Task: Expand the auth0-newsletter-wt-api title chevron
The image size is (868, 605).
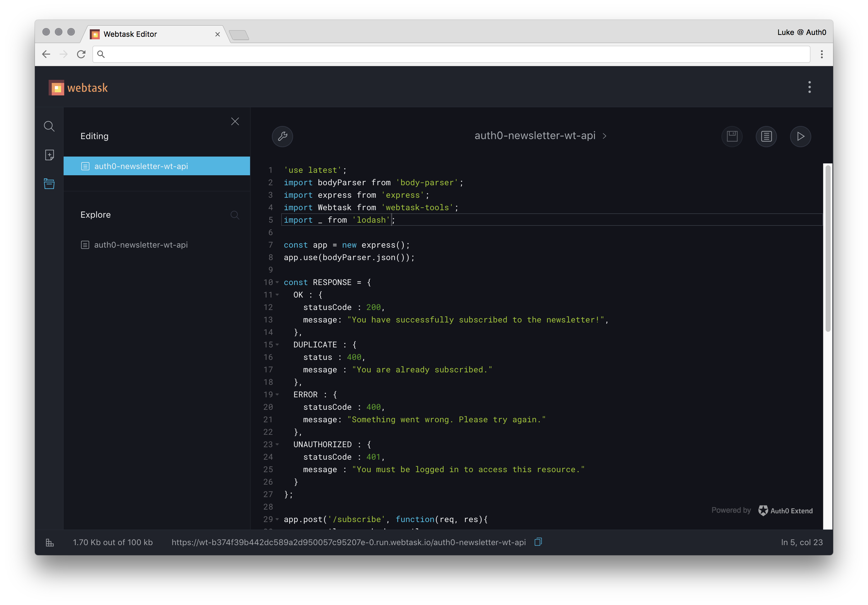Action: 605,136
